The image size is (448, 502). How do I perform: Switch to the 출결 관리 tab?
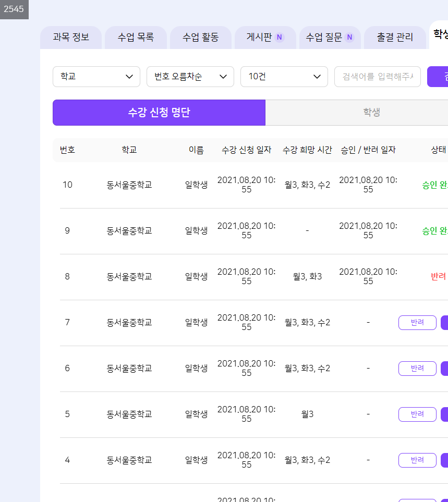click(x=395, y=38)
